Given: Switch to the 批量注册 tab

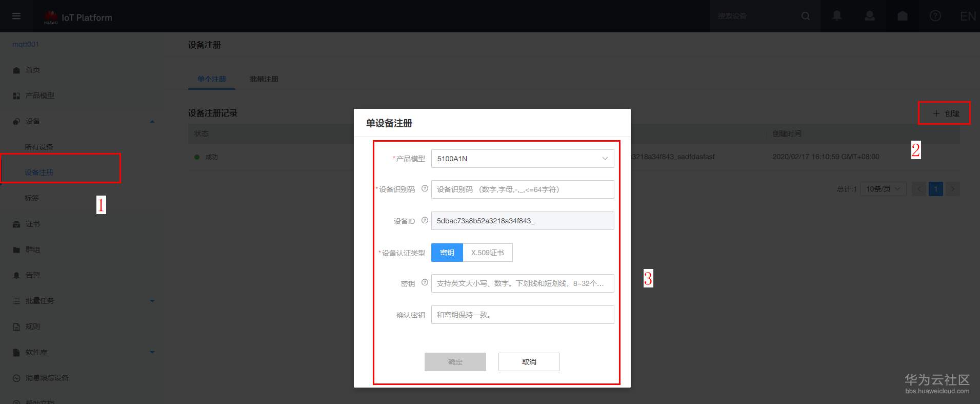Looking at the screenshot, I should [x=264, y=79].
